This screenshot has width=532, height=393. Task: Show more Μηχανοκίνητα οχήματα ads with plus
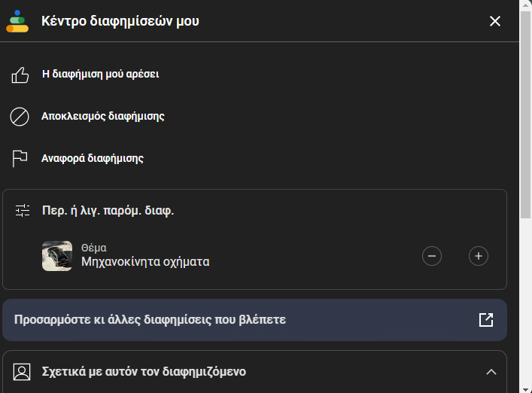coord(479,256)
